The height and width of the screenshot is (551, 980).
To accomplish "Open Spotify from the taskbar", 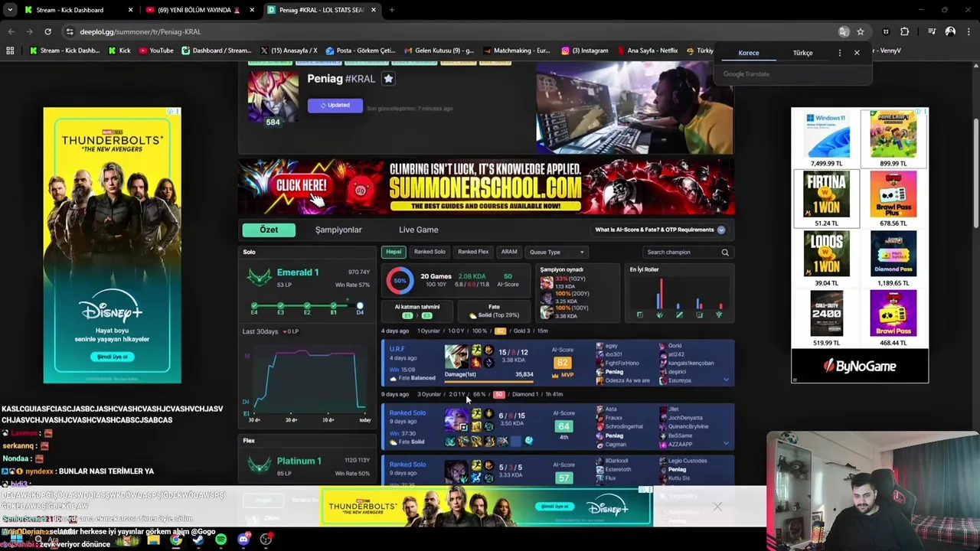I will click(x=220, y=540).
